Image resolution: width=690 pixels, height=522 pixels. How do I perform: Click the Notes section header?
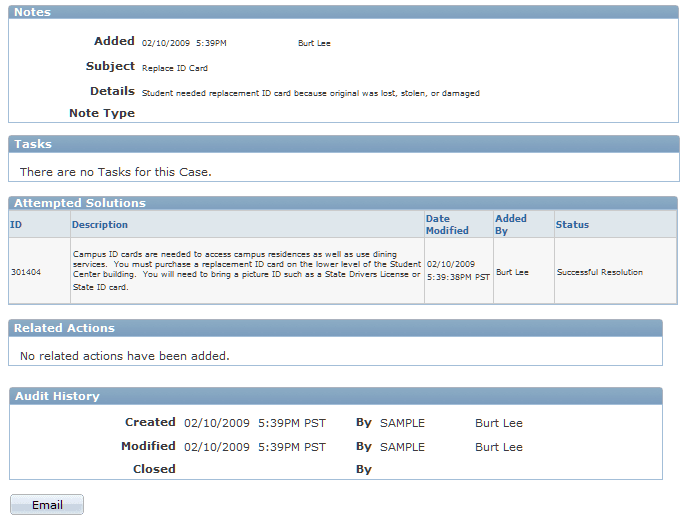pyautogui.click(x=343, y=12)
